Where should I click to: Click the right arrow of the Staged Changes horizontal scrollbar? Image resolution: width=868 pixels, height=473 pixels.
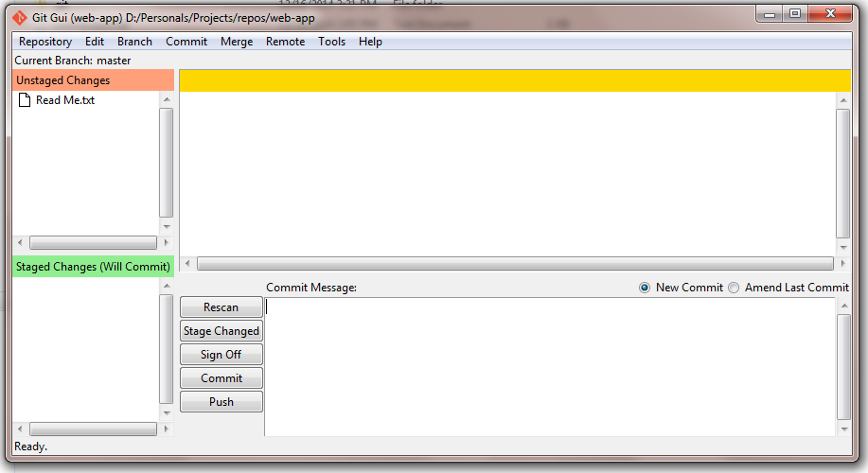pos(166,429)
